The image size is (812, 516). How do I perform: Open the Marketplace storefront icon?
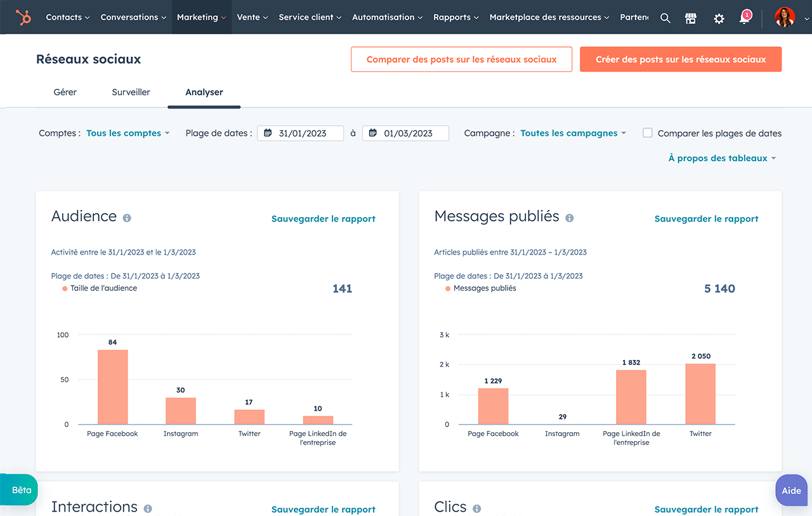tap(691, 18)
